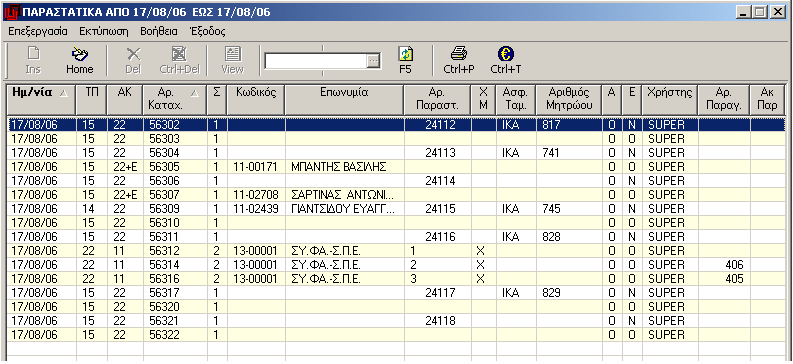Refresh the list with F5 icon

(406, 54)
